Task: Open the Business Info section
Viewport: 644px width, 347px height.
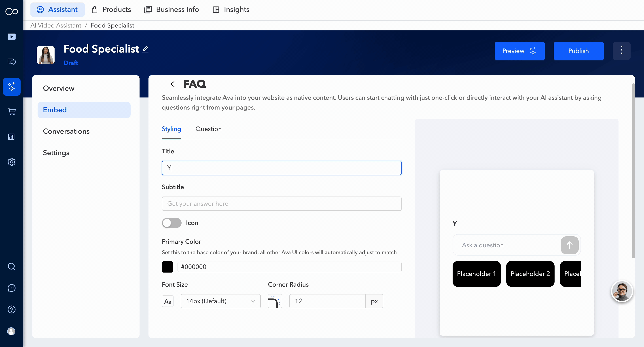Action: pos(172,9)
